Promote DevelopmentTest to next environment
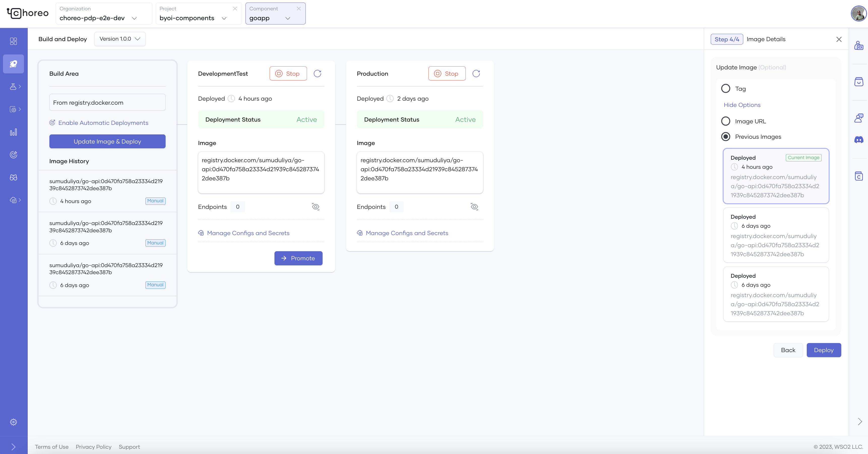 pyautogui.click(x=298, y=258)
